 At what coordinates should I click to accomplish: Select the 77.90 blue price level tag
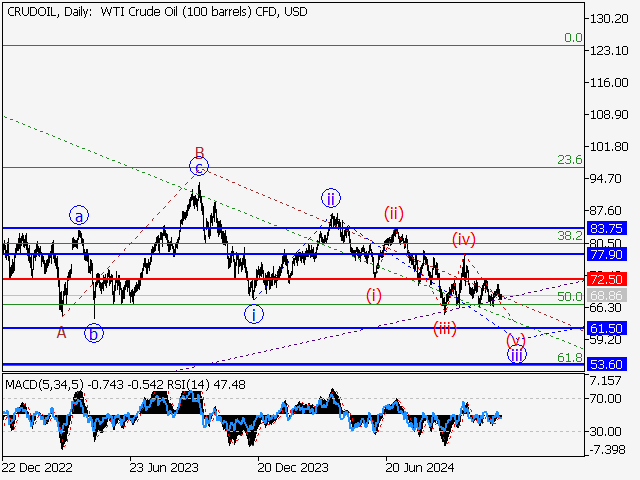point(606,255)
